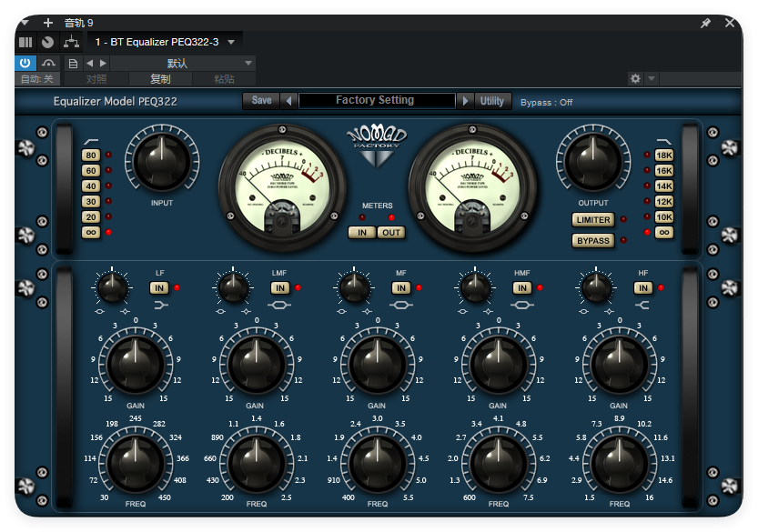This screenshot has width=758, height=532.
Task: Pin the plugin window
Action: click(x=706, y=23)
